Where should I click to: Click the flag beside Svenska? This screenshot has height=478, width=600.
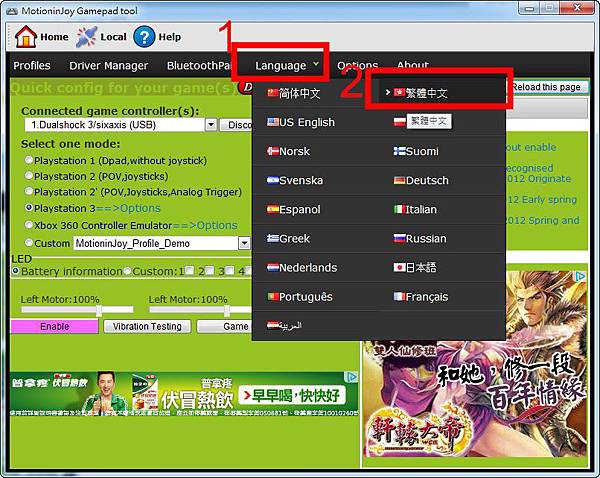[273, 180]
